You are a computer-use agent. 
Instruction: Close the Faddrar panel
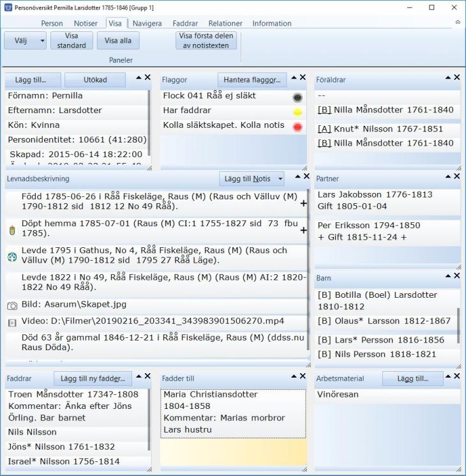coord(147,376)
